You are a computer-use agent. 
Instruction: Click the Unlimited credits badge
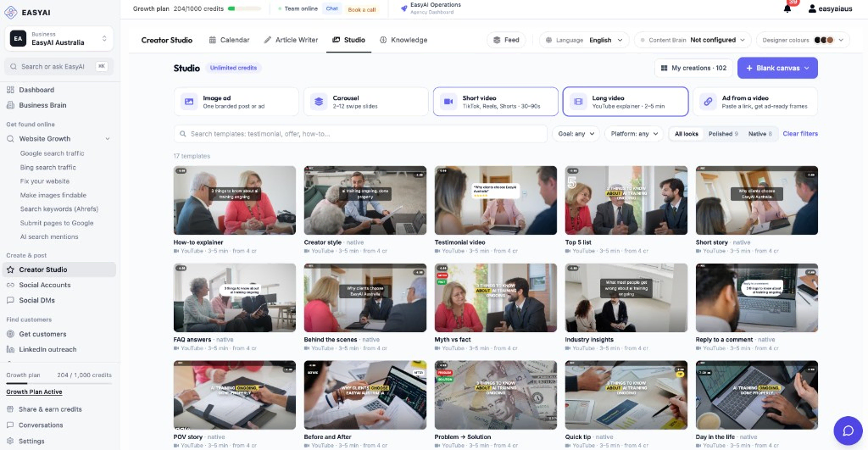pyautogui.click(x=234, y=68)
